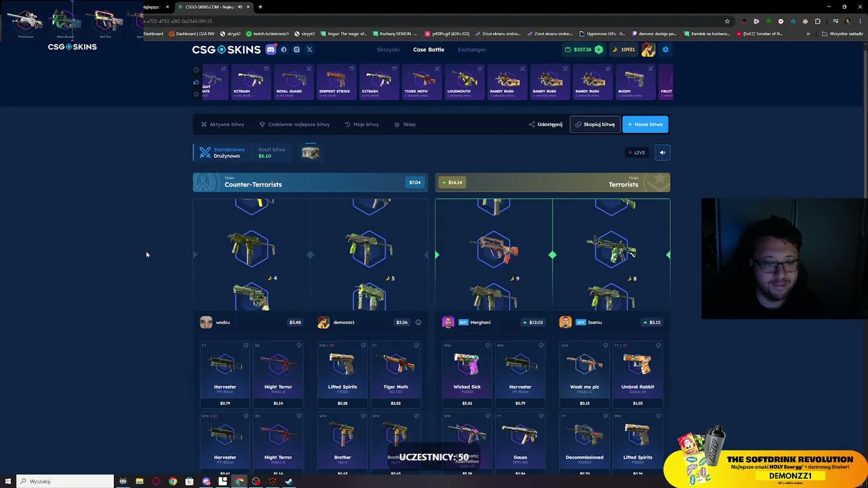The image size is (868, 488).
Task: Click Merghani's $12.02 total value
Action: click(x=533, y=323)
